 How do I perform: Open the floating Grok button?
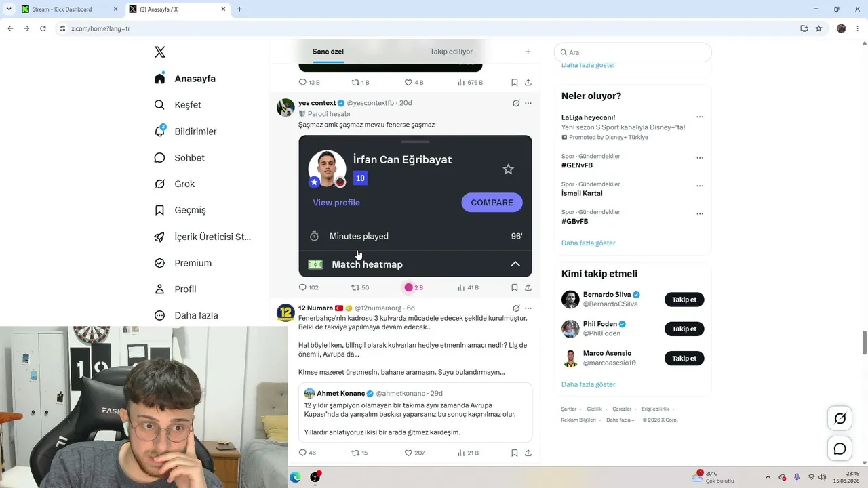click(840, 419)
